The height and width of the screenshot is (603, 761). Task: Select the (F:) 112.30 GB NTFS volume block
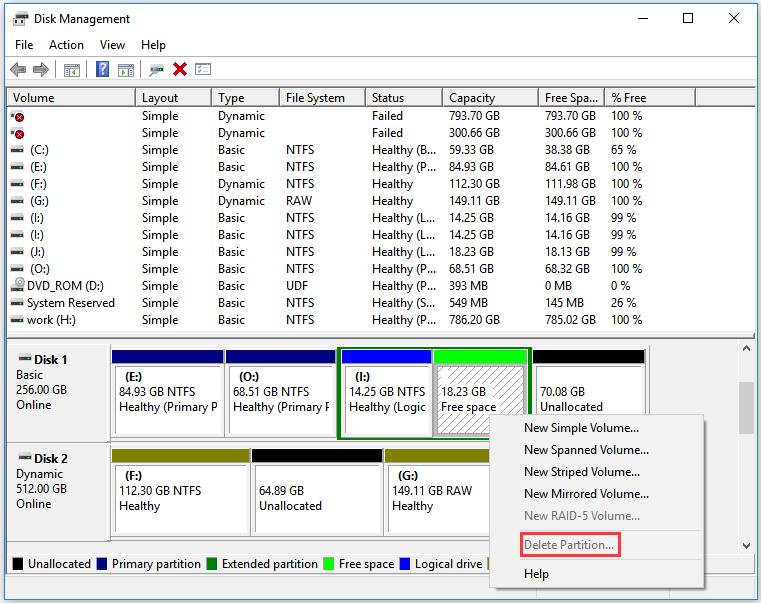coord(181,491)
